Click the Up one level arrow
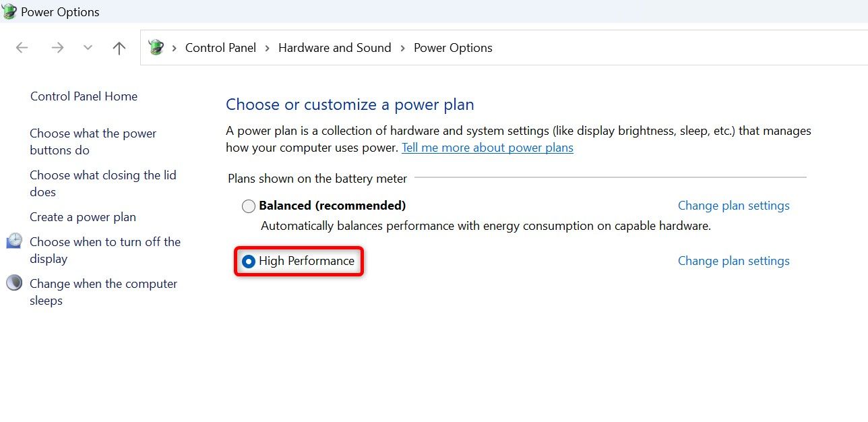Image resolution: width=868 pixels, height=422 pixels. pos(119,48)
